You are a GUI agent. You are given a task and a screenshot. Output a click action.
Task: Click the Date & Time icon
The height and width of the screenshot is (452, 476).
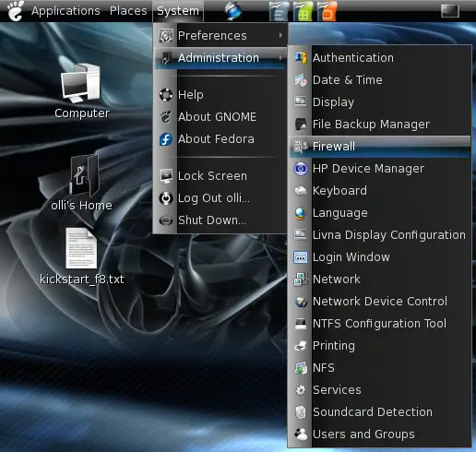[x=301, y=80]
